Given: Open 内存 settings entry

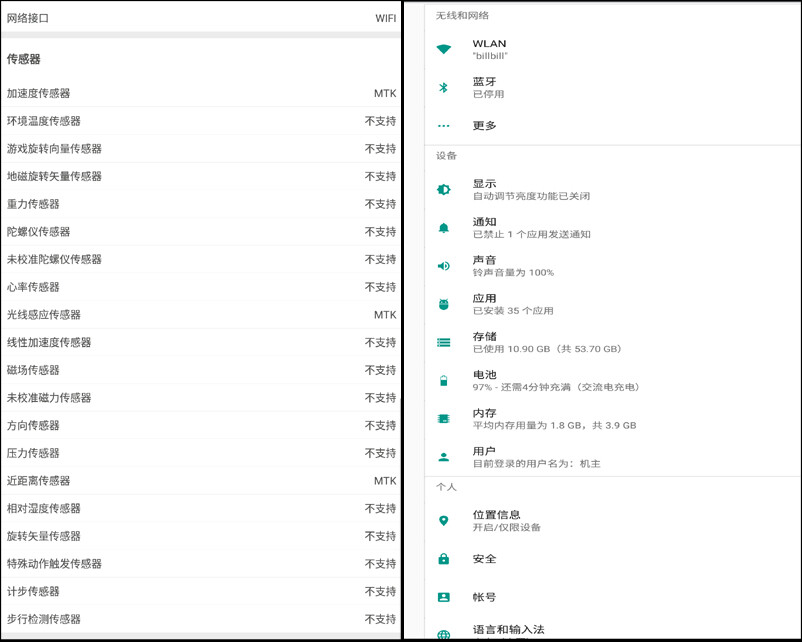Looking at the screenshot, I should coord(612,419).
